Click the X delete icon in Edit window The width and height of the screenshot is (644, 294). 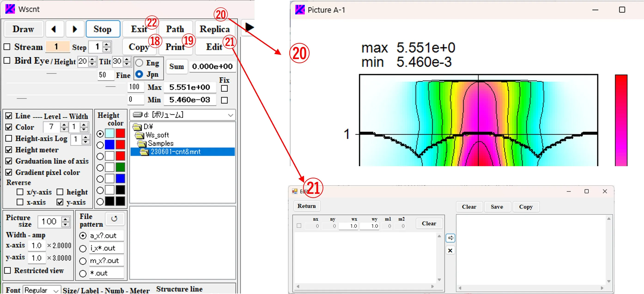point(450,251)
